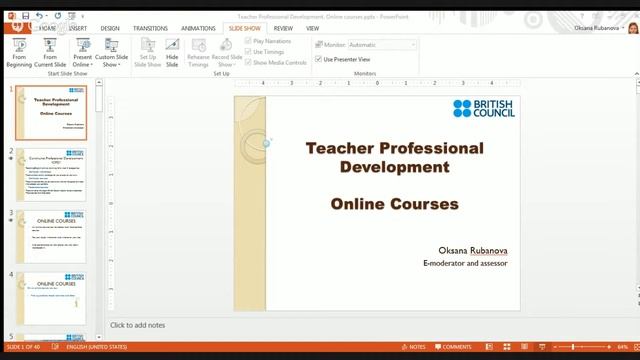The height and width of the screenshot is (360, 640).
Task: Click the Save icon in quick access toolbar
Action: pos(25,16)
